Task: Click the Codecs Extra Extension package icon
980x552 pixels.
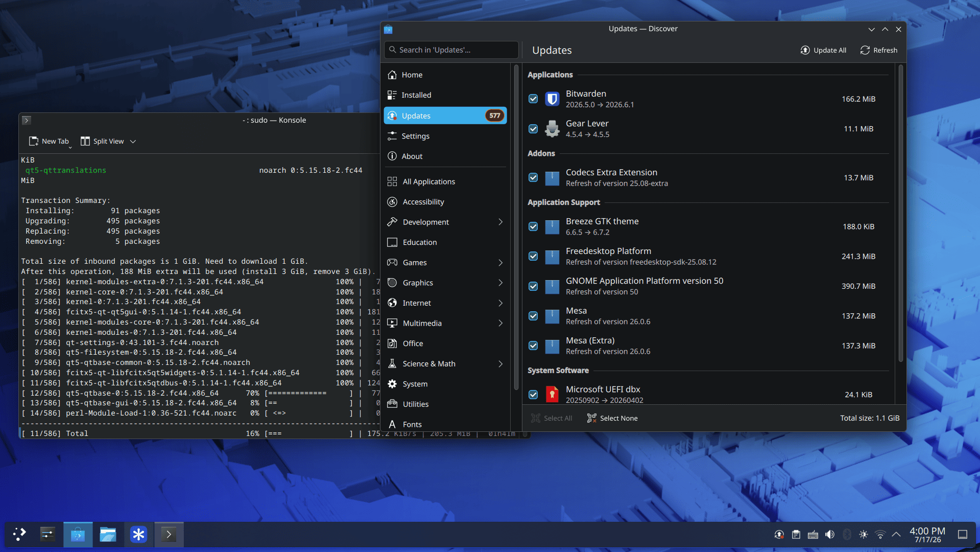Action: 552,178
